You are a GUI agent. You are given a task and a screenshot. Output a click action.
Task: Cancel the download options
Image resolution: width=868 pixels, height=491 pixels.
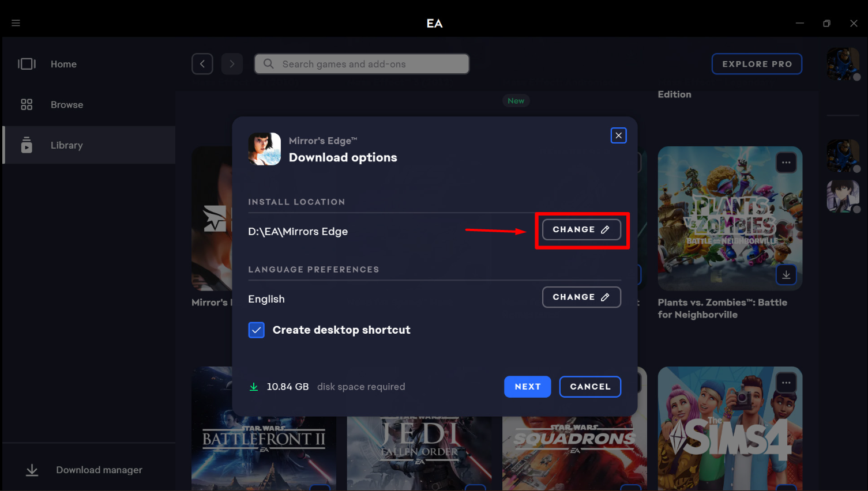tap(590, 387)
